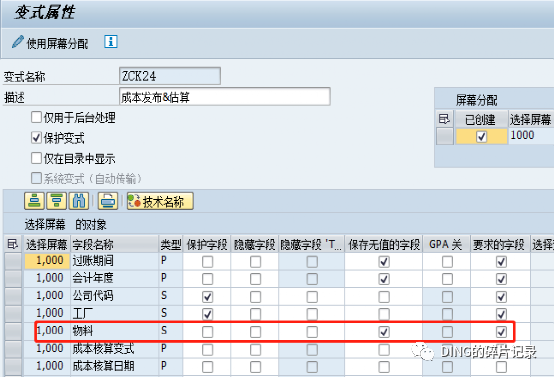Toggle the 仅在目录中显示 checkbox

click(36, 158)
